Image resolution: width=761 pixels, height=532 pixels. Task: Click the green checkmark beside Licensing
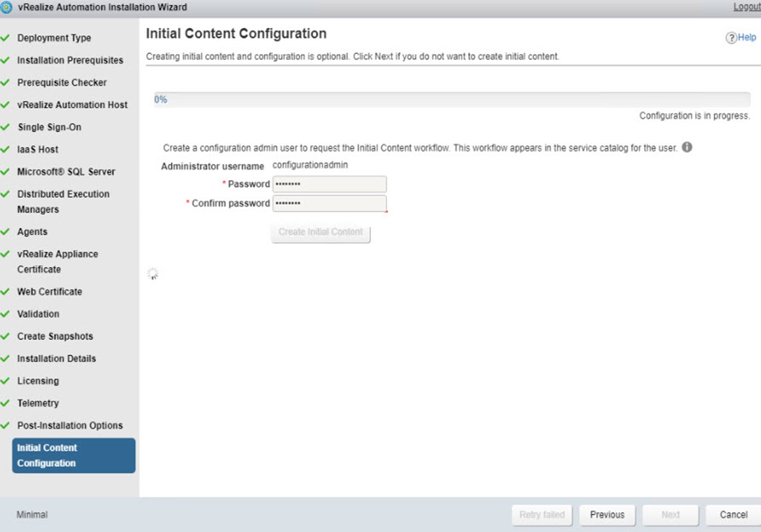pos(5,381)
